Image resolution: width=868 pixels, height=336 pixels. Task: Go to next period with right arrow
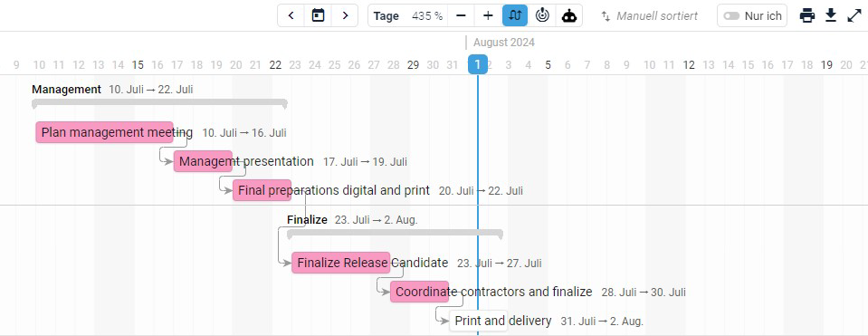346,15
